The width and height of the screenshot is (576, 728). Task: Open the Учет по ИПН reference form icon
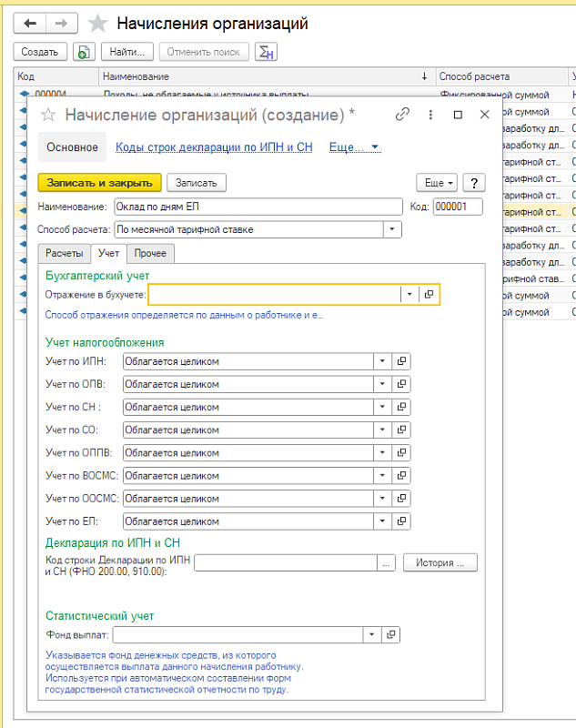(x=402, y=361)
